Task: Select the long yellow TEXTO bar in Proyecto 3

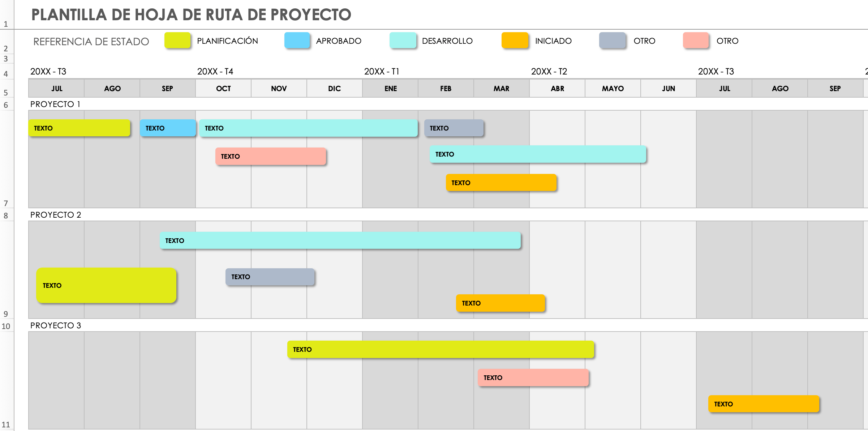Action: coord(441,349)
